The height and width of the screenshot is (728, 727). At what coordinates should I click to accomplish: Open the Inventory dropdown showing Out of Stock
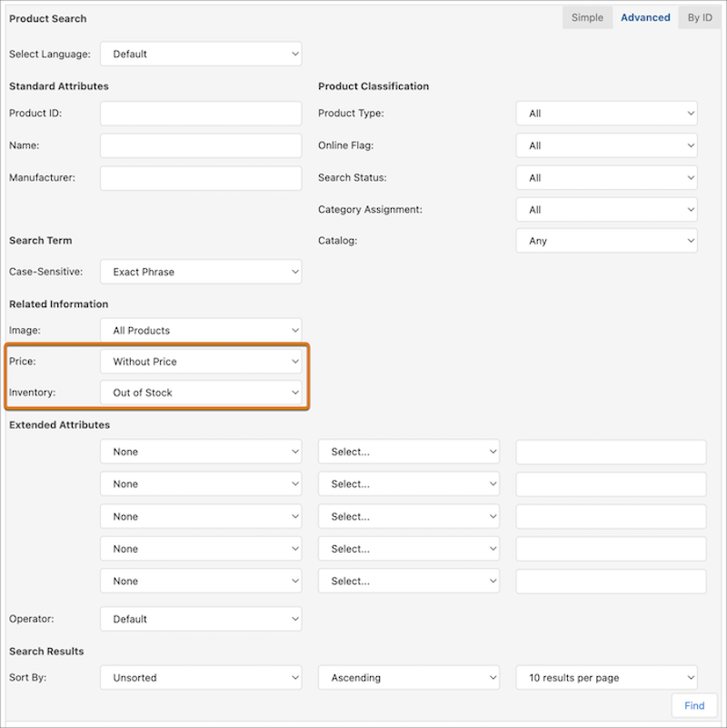click(201, 393)
